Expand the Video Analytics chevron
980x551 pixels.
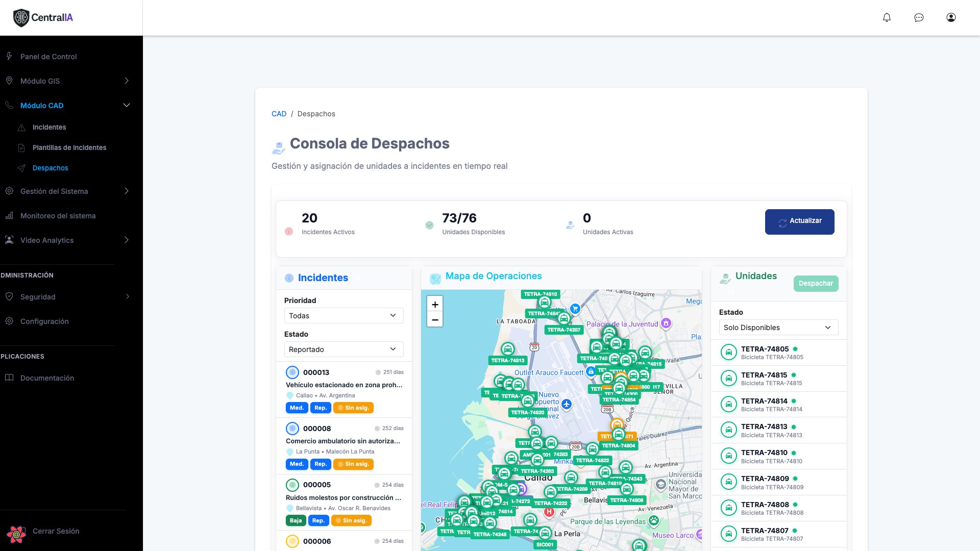[x=127, y=240]
